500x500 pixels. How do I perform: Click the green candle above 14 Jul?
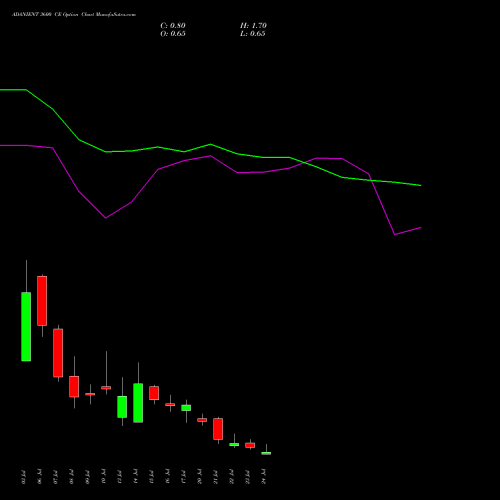(138, 403)
